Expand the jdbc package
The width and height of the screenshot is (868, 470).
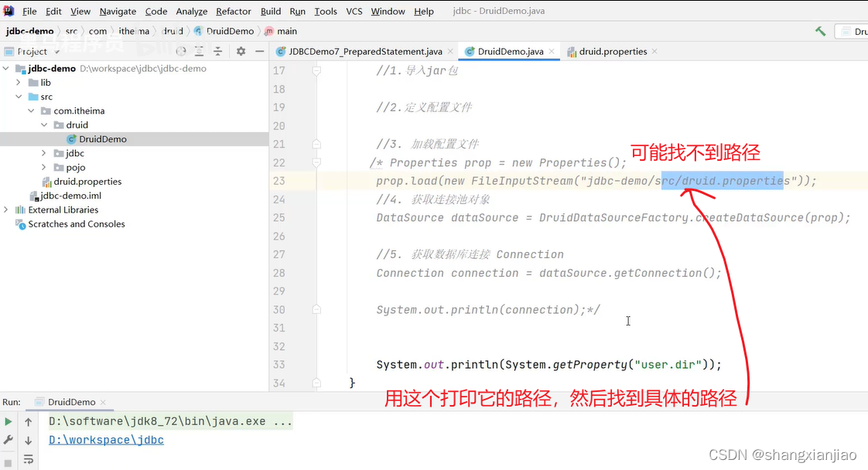click(x=44, y=153)
